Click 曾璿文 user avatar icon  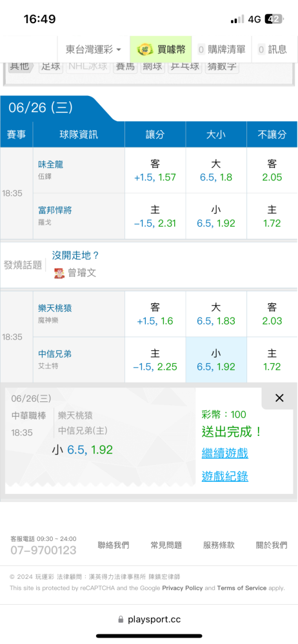click(x=59, y=273)
